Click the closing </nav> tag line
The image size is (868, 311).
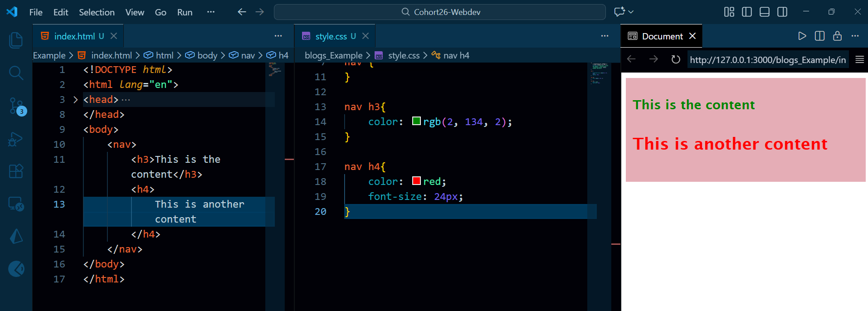click(125, 249)
